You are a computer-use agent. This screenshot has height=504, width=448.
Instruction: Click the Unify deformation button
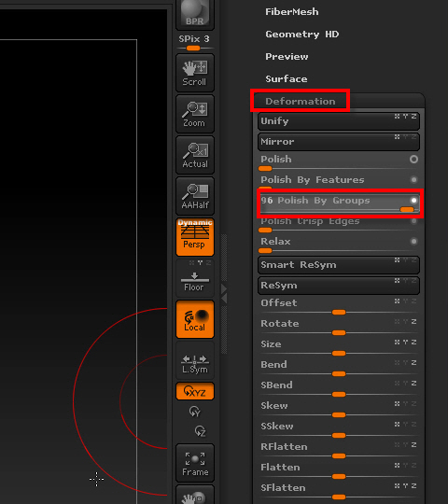[339, 121]
